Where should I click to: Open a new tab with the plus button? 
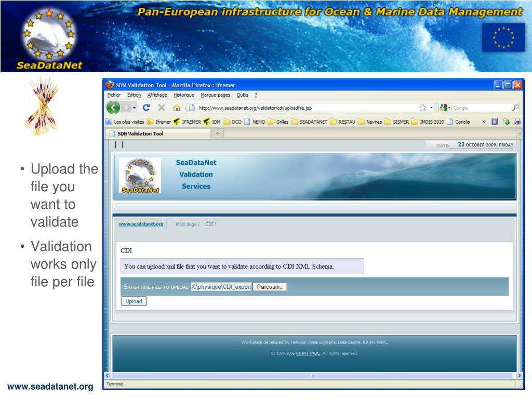218,134
